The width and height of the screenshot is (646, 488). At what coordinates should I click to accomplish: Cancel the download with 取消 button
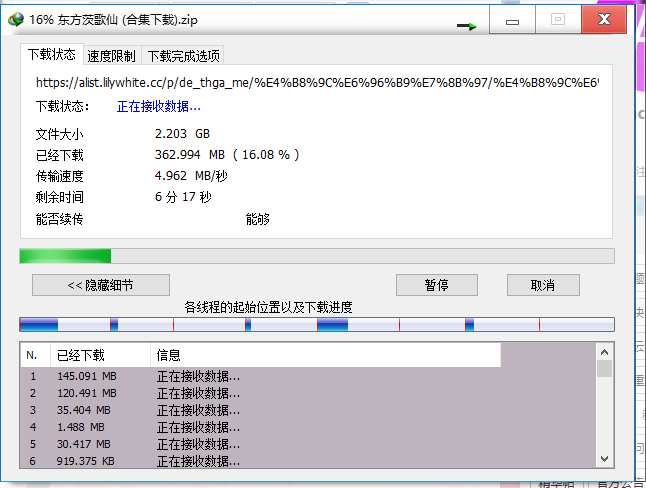pos(543,285)
